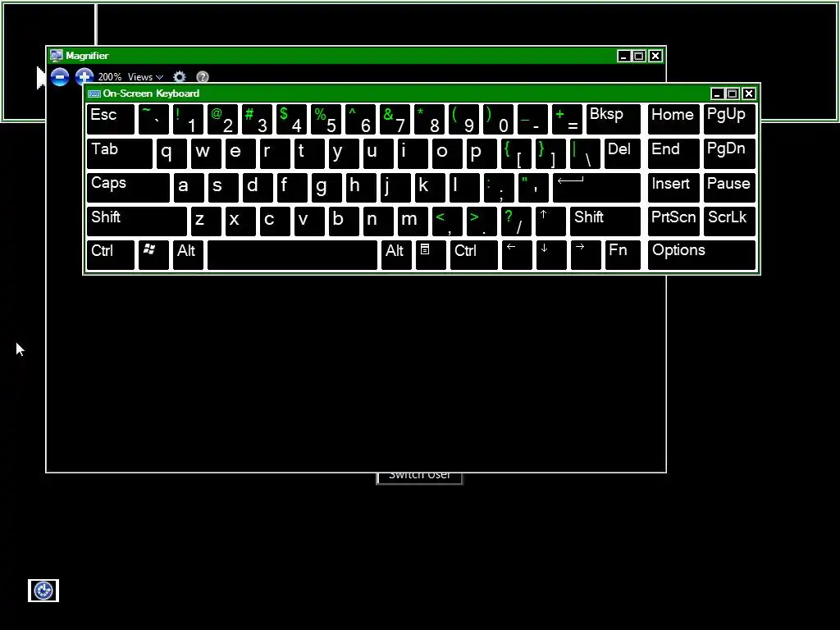The height and width of the screenshot is (630, 840).
Task: Tap the PrtScn key
Action: click(x=673, y=221)
